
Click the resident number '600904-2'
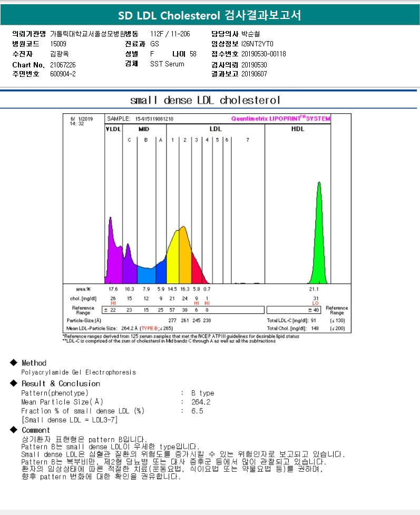pyautogui.click(x=63, y=74)
